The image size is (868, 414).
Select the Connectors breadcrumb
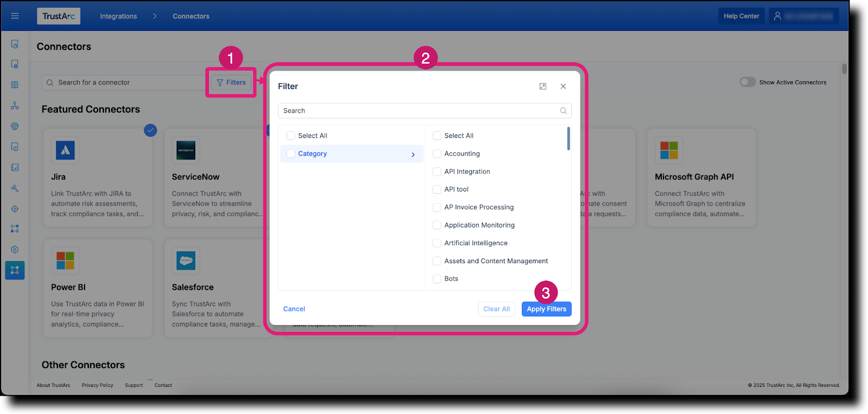point(191,16)
